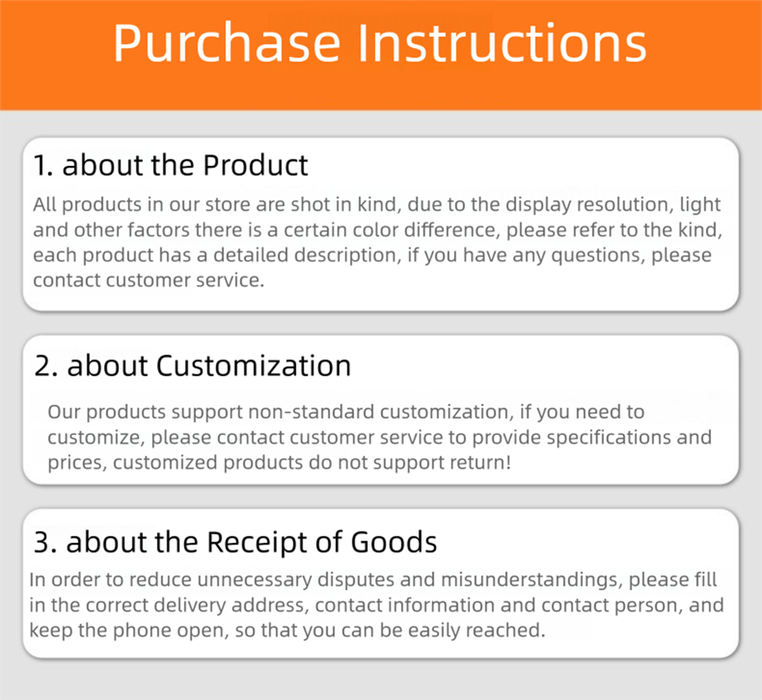The image size is (762, 700).
Task: Click the line starting "customize, please contact customer"
Action: 379,437
